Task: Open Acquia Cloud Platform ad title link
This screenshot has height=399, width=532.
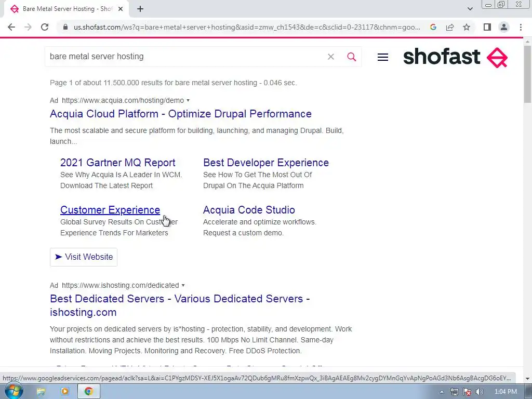Action: [x=180, y=114]
